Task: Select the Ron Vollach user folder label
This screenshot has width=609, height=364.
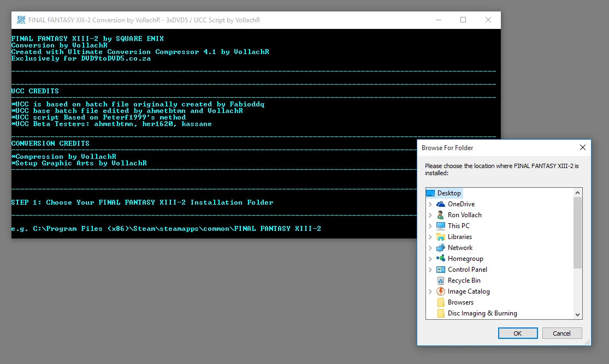Action: coord(464,215)
